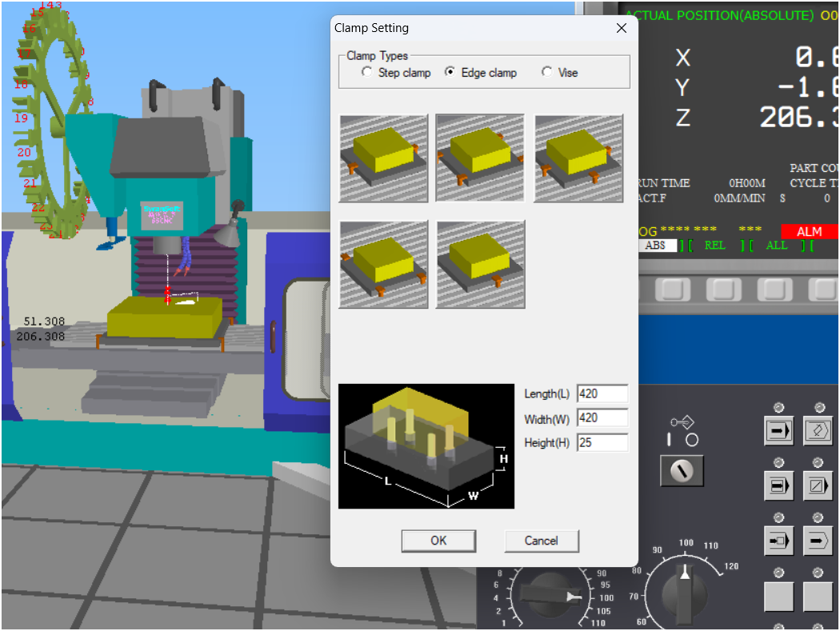
Task: Click the yellow workpiece in the 3D view
Action: click(x=165, y=317)
